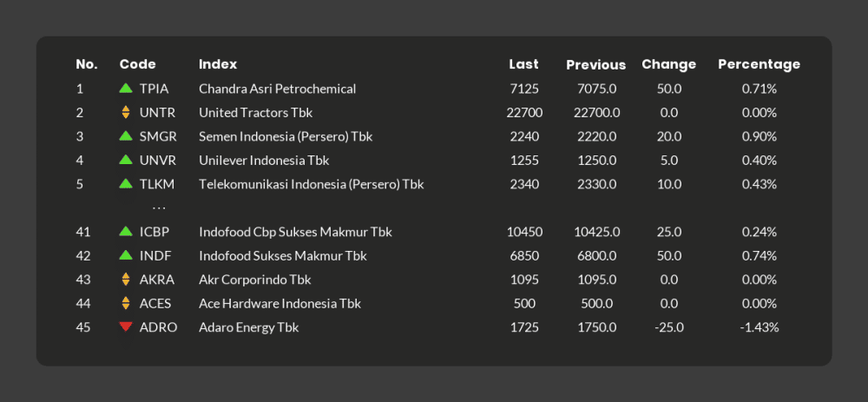Sort by the Last column header

pos(523,64)
